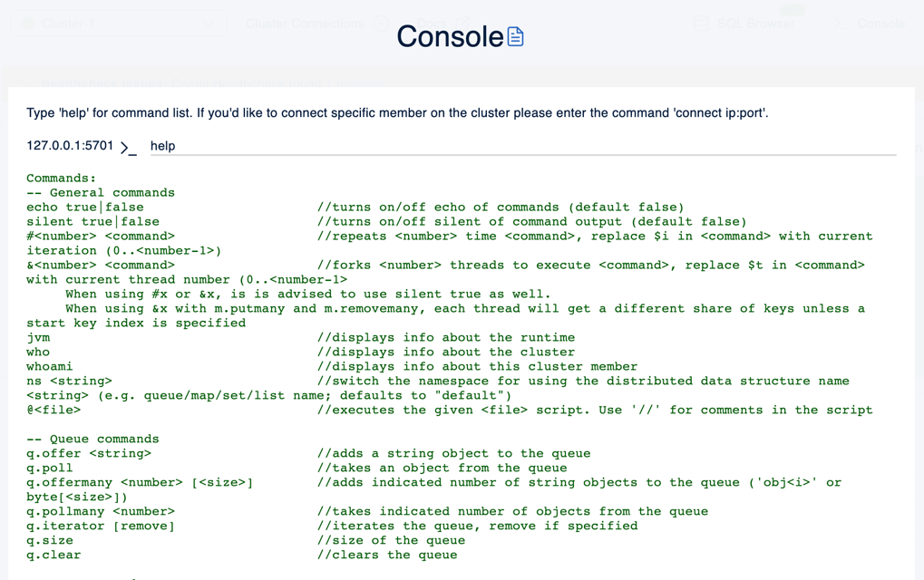Expand the Cluster-1 selector dropdown
Screen dimensions: 924x580
(x=109, y=23)
